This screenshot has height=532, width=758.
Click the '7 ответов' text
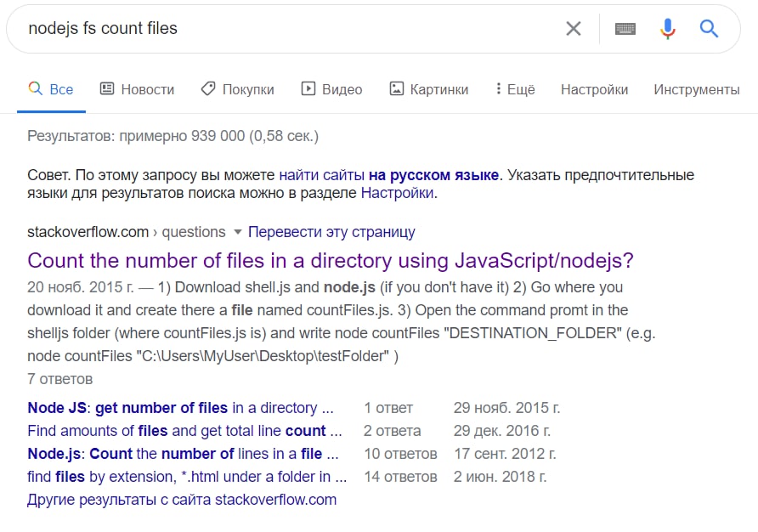coord(60,379)
